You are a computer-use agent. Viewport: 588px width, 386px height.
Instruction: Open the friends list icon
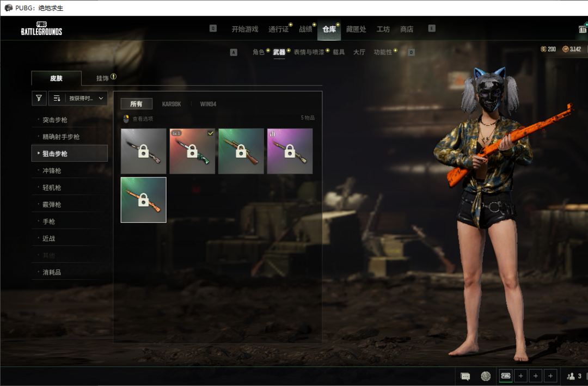pos(571,376)
